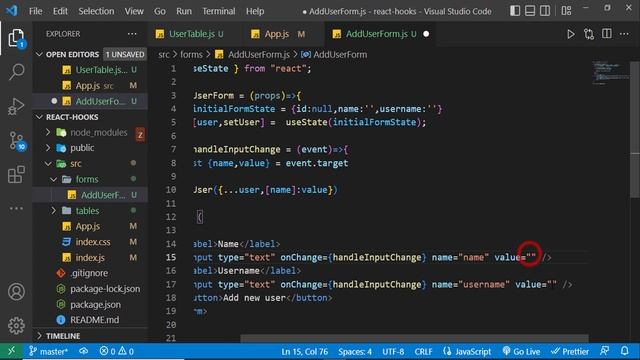The image size is (640, 360).
Task: Open notifications bell in status bar
Action: coord(624,351)
